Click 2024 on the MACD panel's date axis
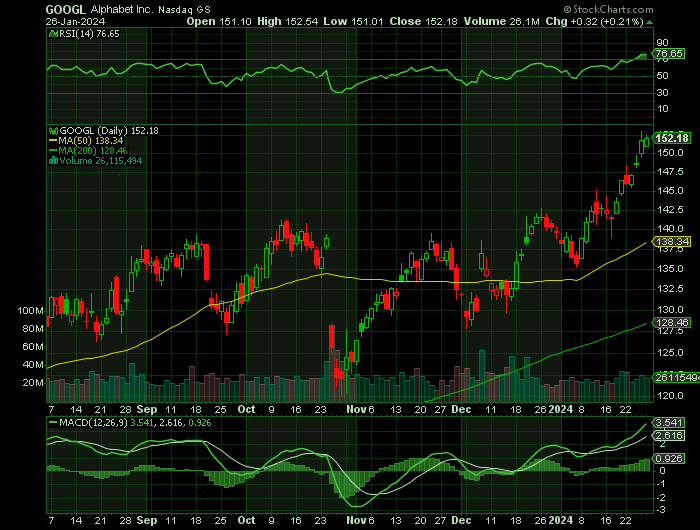The height and width of the screenshot is (530, 700). click(561, 521)
